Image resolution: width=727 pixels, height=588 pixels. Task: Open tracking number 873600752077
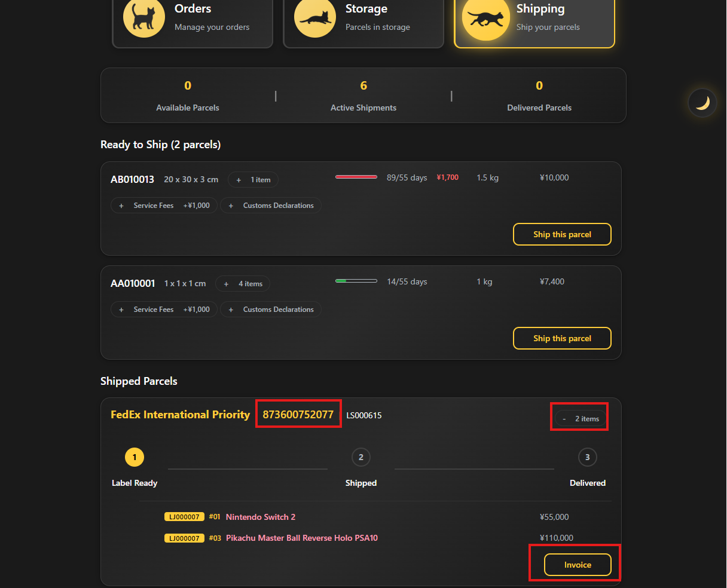298,414
